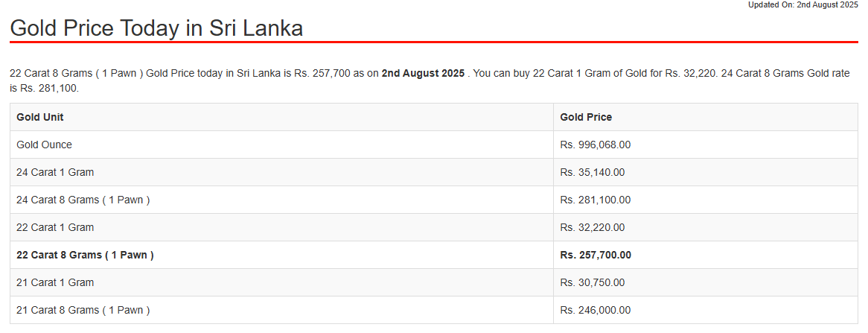This screenshot has width=868, height=333.
Task: Click the bold Rs. 257,700.00 price
Action: tap(596, 255)
